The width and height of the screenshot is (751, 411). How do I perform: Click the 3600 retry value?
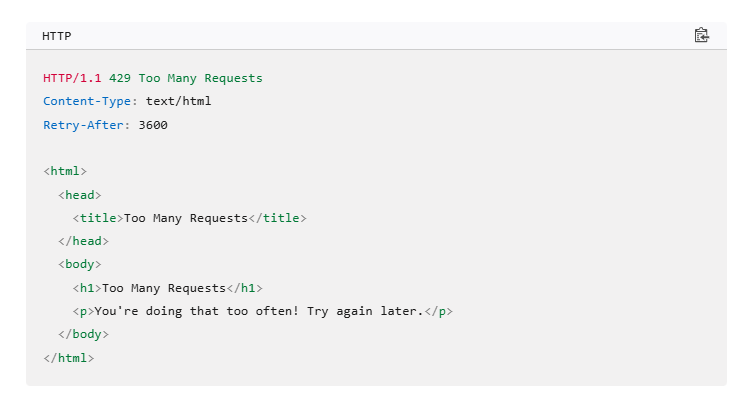[153, 125]
